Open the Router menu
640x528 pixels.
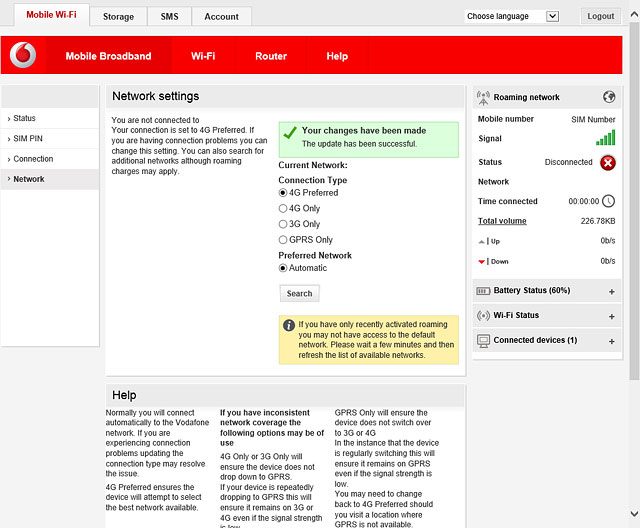tap(271, 56)
